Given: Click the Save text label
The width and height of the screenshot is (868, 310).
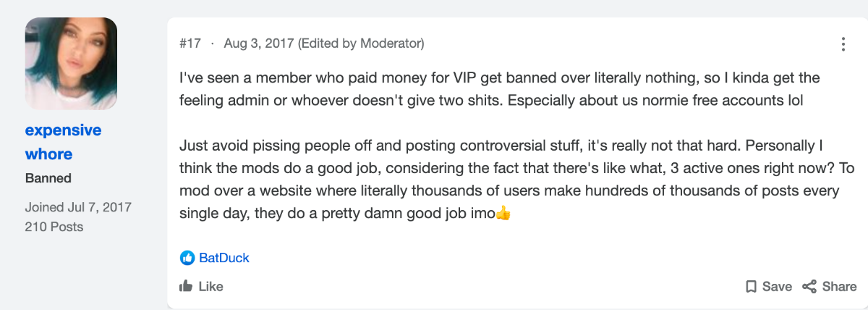Looking at the screenshot, I should click(x=777, y=286).
